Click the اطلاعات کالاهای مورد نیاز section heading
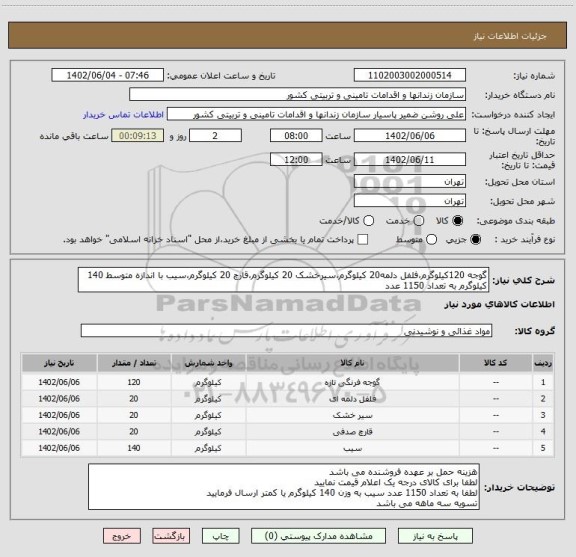Image resolution: width=576 pixels, height=557 pixels. (500, 305)
